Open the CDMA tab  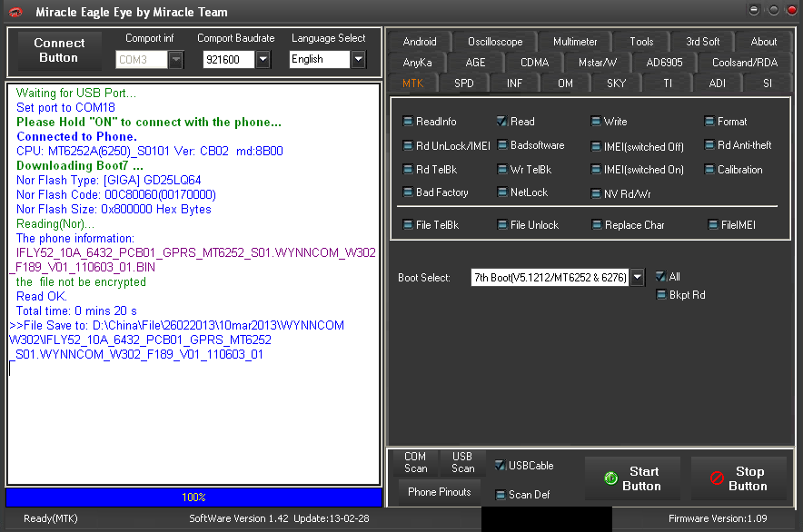535,63
